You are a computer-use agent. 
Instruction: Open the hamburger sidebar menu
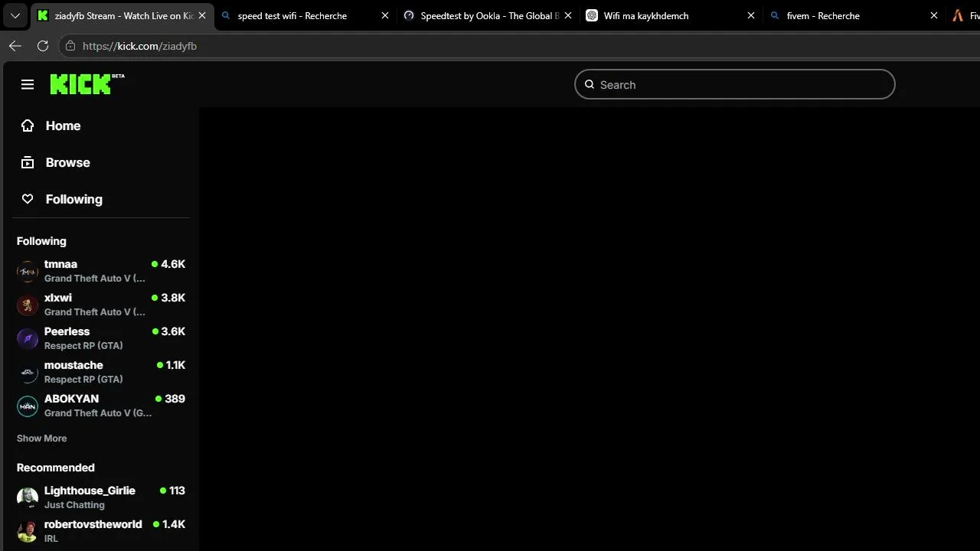(x=28, y=84)
